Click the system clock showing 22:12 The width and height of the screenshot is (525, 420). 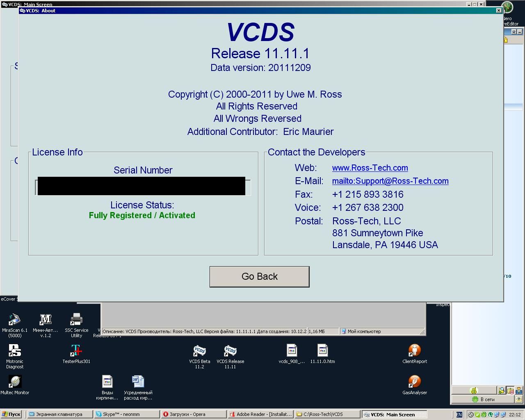[515, 415]
